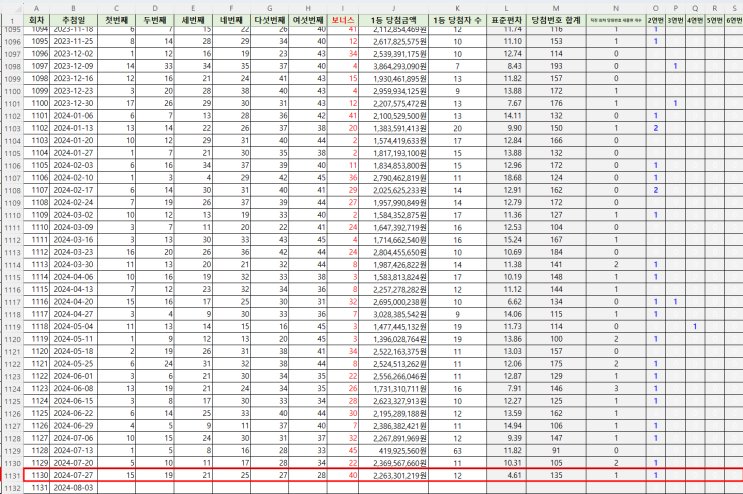
Task: Click winning number sum 91
Action: pyautogui.click(x=556, y=451)
